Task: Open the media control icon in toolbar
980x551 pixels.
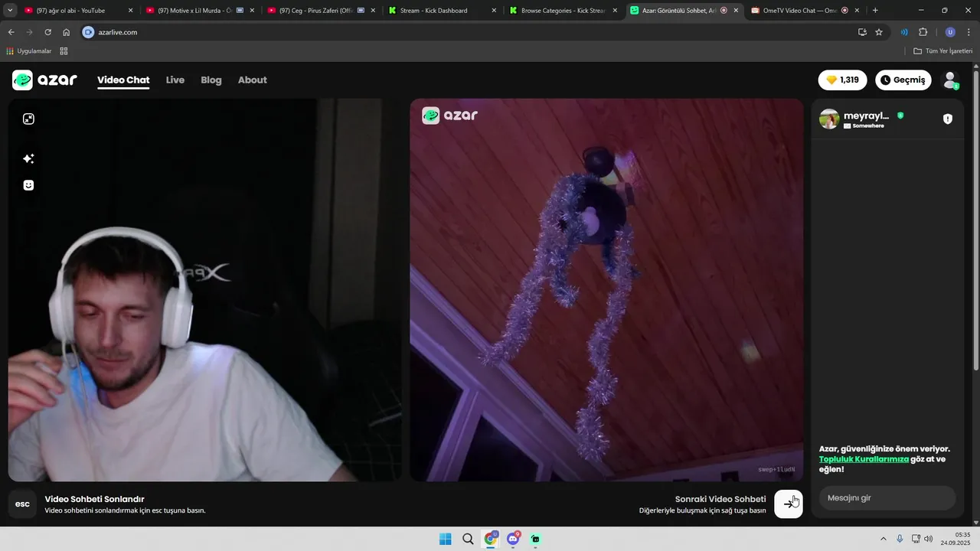Action: click(x=904, y=32)
